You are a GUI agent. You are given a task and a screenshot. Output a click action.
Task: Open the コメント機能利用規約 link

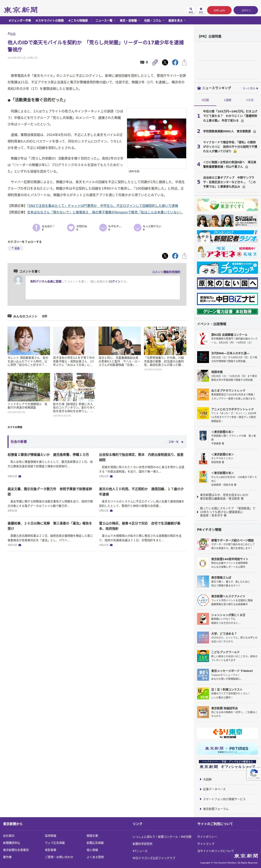166,272
